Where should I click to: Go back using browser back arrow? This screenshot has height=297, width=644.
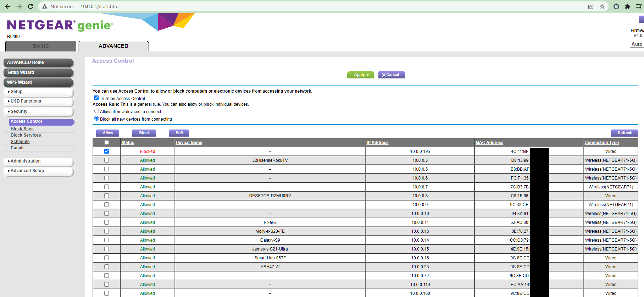pos(8,6)
